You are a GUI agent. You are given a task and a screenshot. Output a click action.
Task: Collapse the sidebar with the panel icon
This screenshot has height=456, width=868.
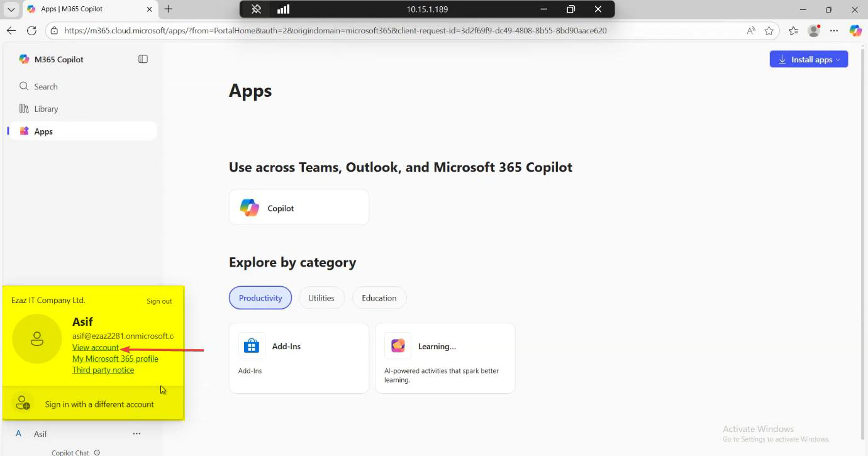coord(143,59)
